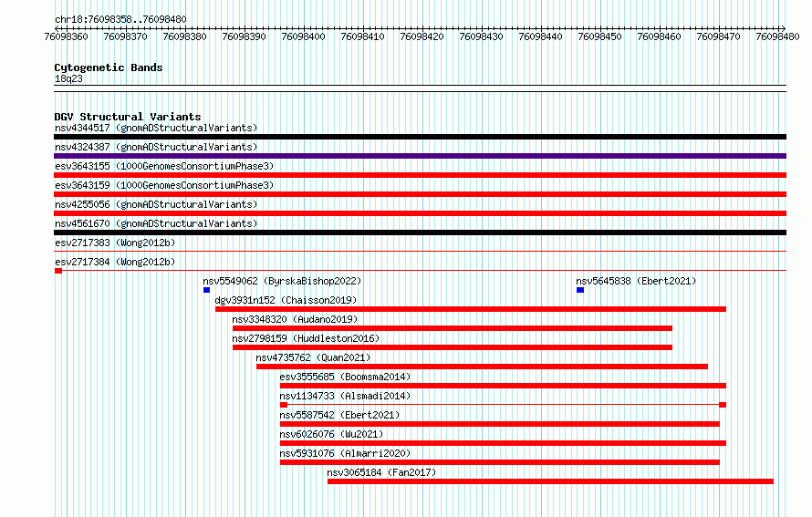
Task: Click ruler position 76098370
Action: tap(125, 36)
